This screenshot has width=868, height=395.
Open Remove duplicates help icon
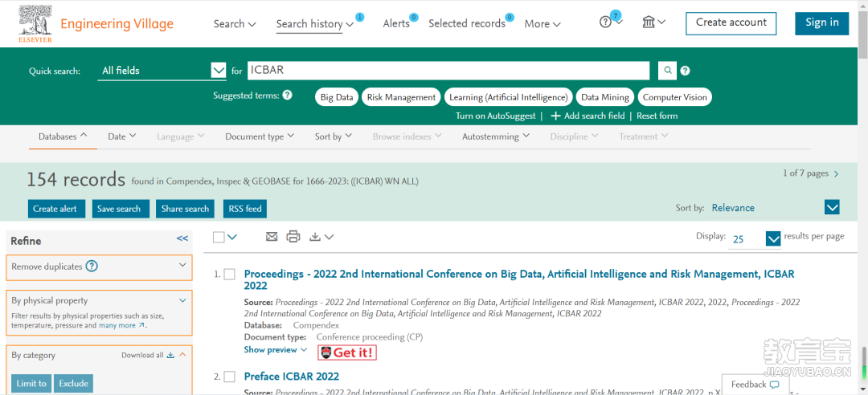coord(92,267)
